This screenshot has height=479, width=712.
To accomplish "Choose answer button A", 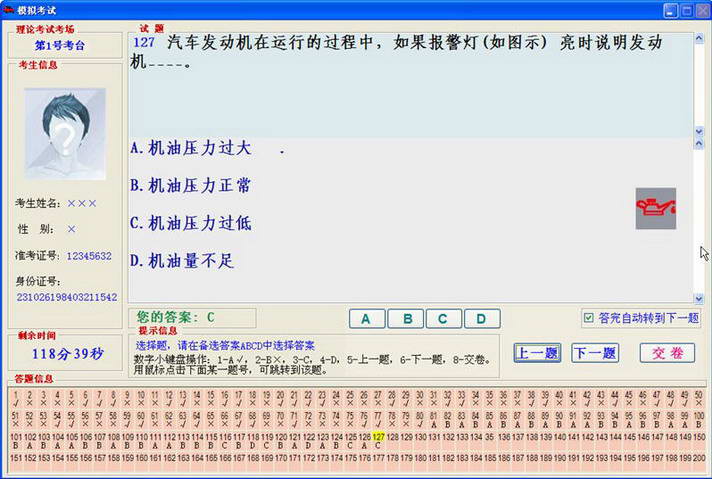I will [367, 319].
